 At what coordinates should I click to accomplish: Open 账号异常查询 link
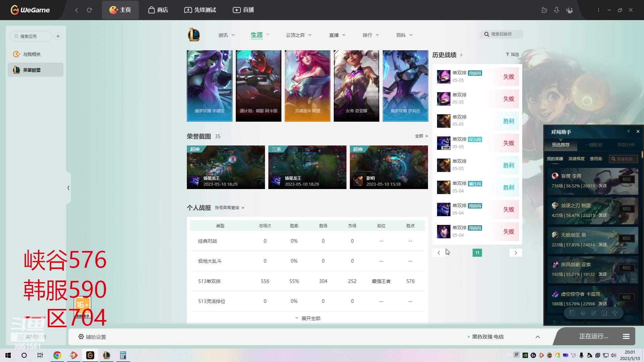tap(229, 208)
